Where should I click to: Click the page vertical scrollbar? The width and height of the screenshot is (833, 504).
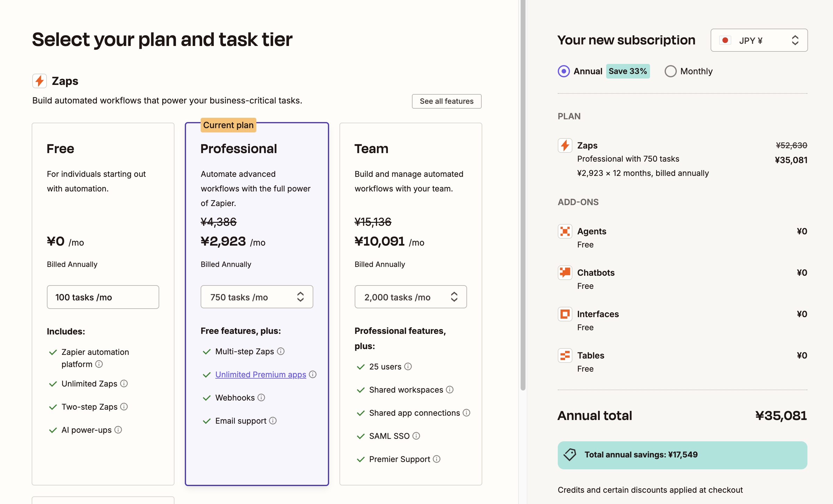[x=523, y=195]
